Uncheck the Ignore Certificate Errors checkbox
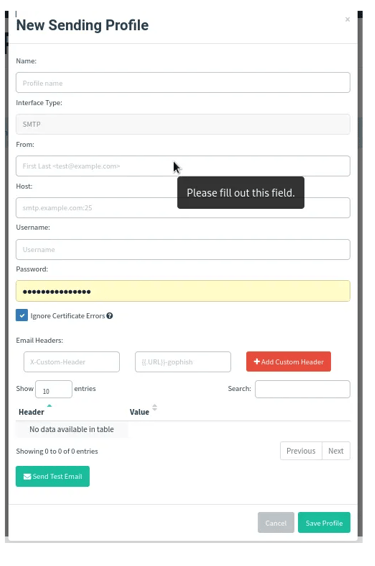This screenshot has height=566, width=375. [22, 315]
